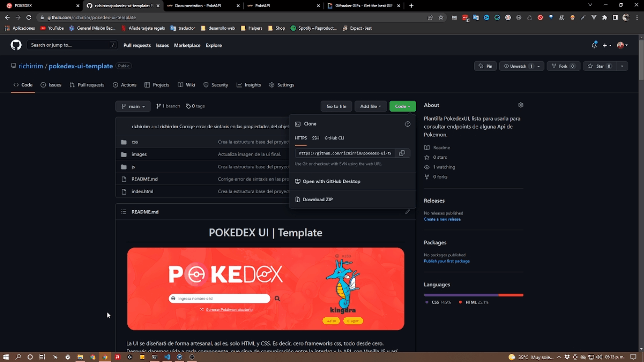Open the Add file dropdown
The image size is (644, 362).
371,106
